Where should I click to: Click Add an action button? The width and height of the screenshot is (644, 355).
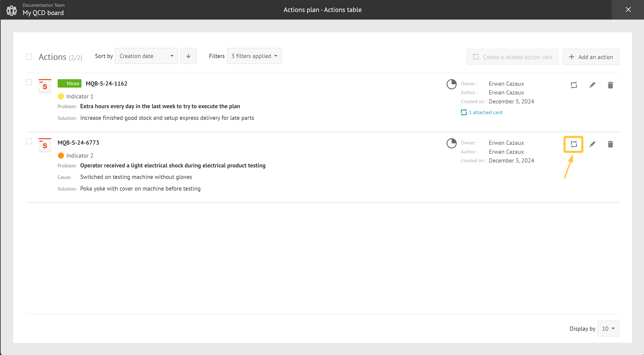point(591,57)
